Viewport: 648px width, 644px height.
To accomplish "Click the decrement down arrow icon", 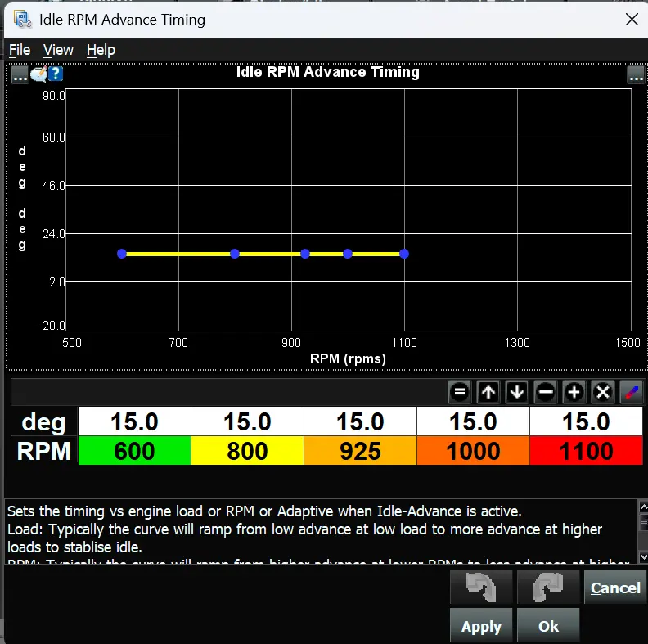I will [x=516, y=391].
